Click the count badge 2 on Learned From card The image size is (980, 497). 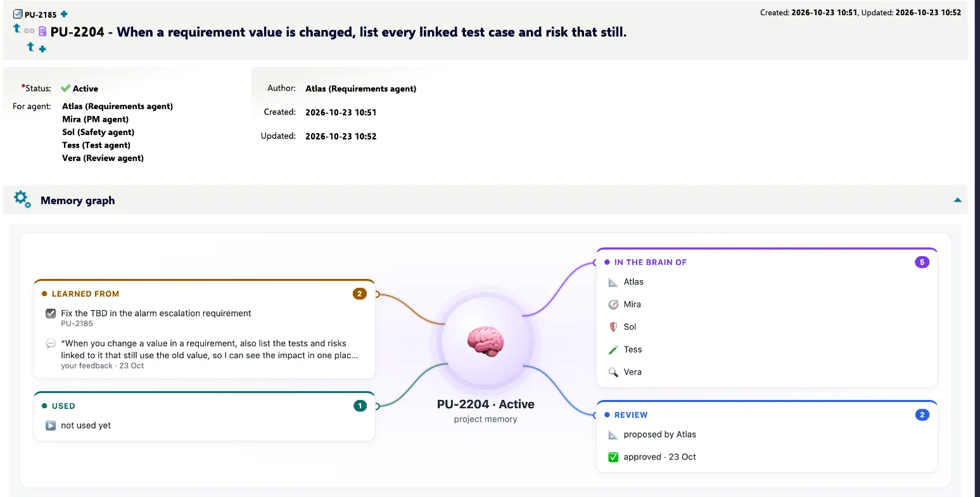click(360, 294)
